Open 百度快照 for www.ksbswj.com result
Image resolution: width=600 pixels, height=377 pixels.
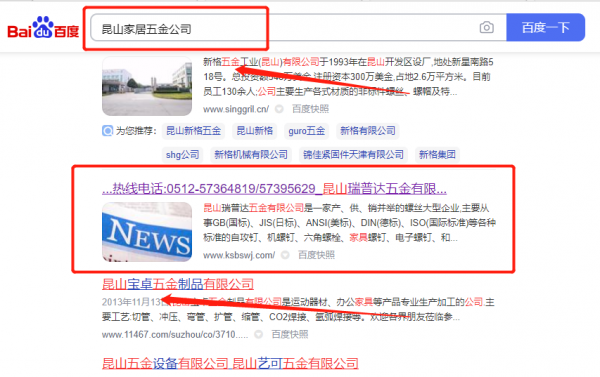pos(316,255)
